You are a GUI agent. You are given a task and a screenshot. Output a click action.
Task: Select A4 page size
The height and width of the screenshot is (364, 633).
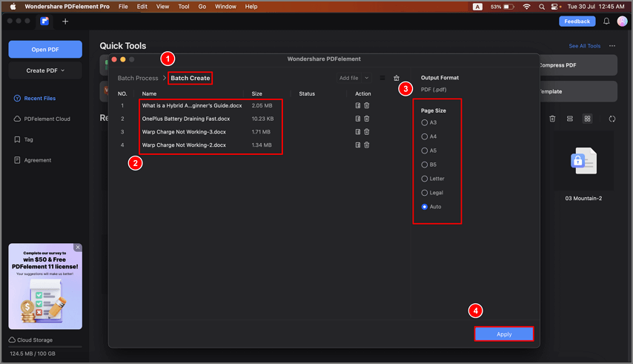pos(428,136)
